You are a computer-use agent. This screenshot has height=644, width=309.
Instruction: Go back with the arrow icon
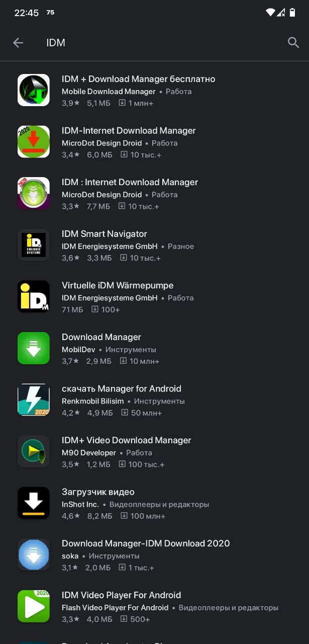pos(18,43)
